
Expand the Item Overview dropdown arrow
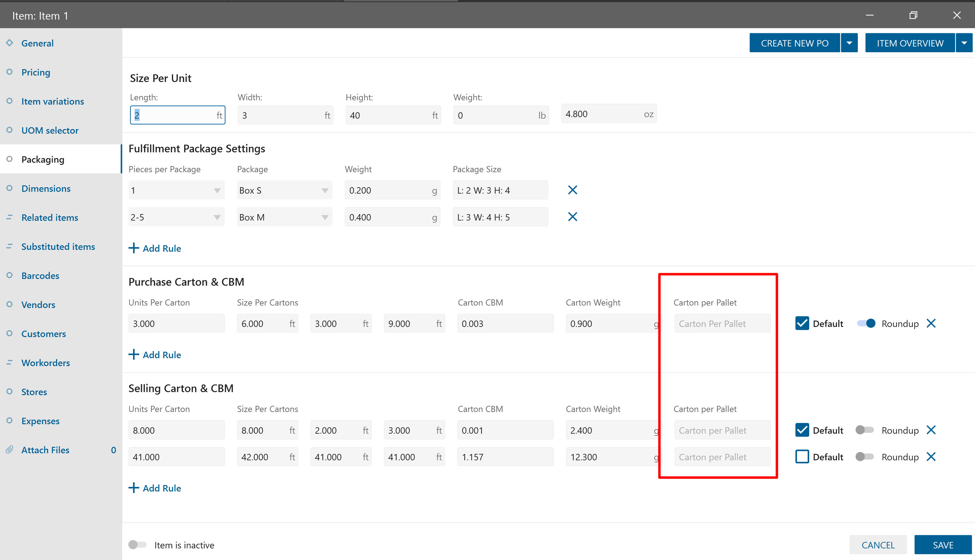point(964,43)
